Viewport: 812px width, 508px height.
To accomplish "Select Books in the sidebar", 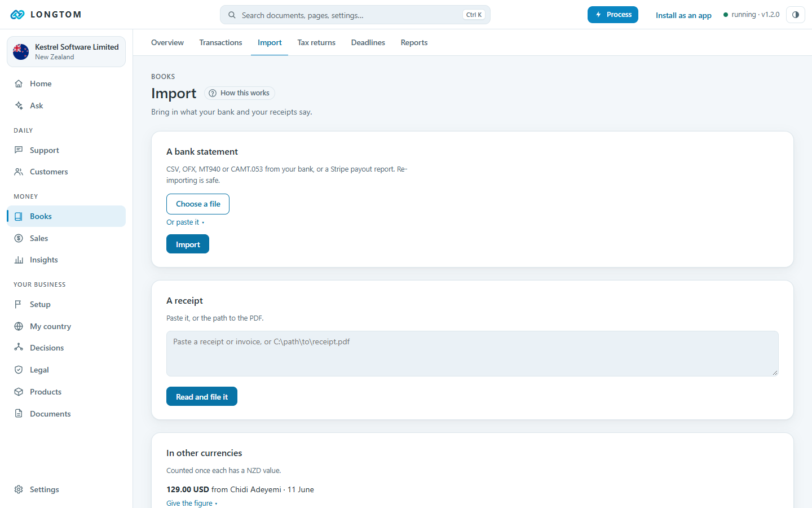I will (66, 216).
